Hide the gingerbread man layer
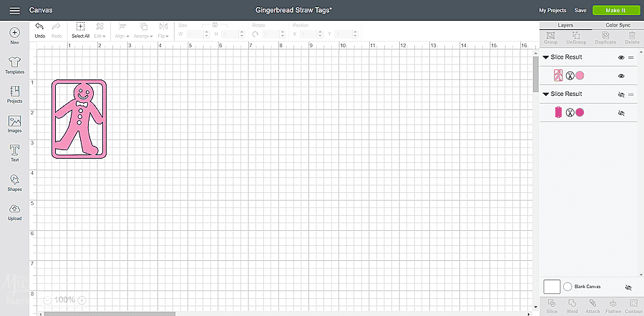Screen dimensions: 644x316 621,76
